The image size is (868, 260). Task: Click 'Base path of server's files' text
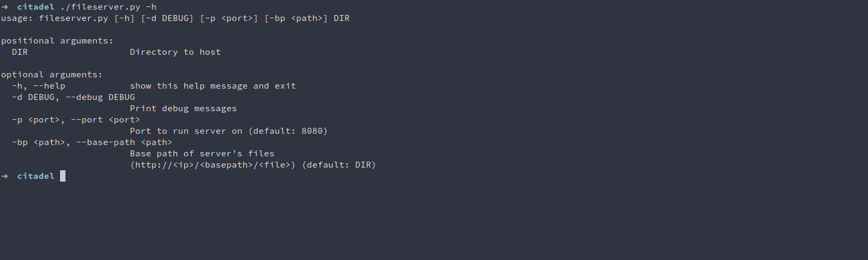click(202, 154)
